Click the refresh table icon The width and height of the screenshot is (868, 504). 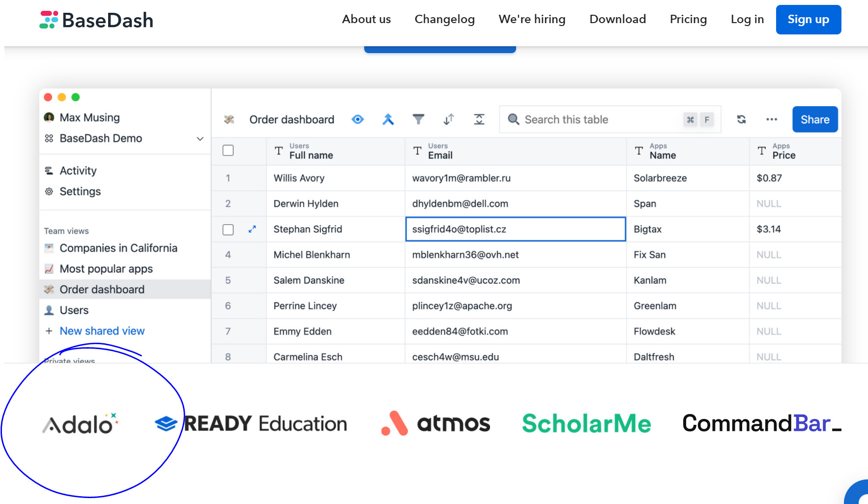741,119
